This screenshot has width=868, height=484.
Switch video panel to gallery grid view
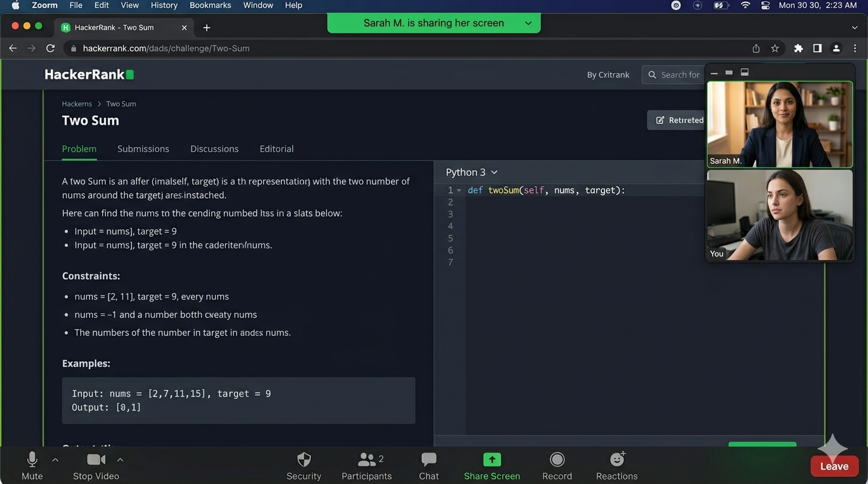click(x=744, y=72)
